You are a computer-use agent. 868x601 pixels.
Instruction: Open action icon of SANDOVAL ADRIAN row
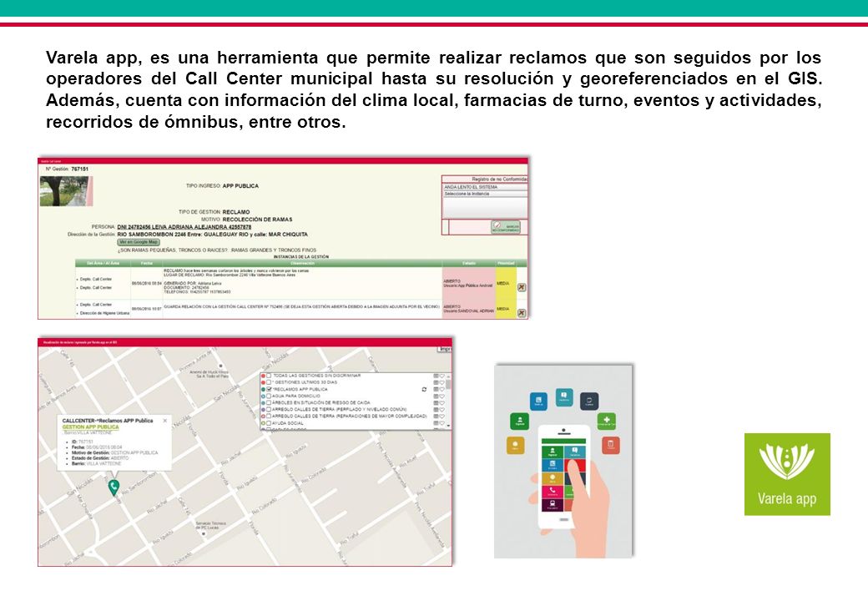tap(522, 313)
